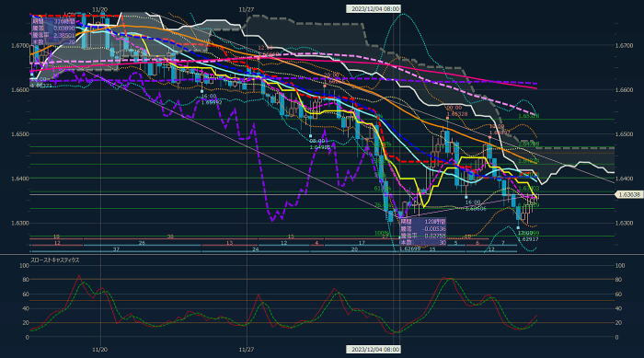Screen dimensions: 644x358
Task: Click 100 on the right stochastics scale
Action: tap(620, 266)
